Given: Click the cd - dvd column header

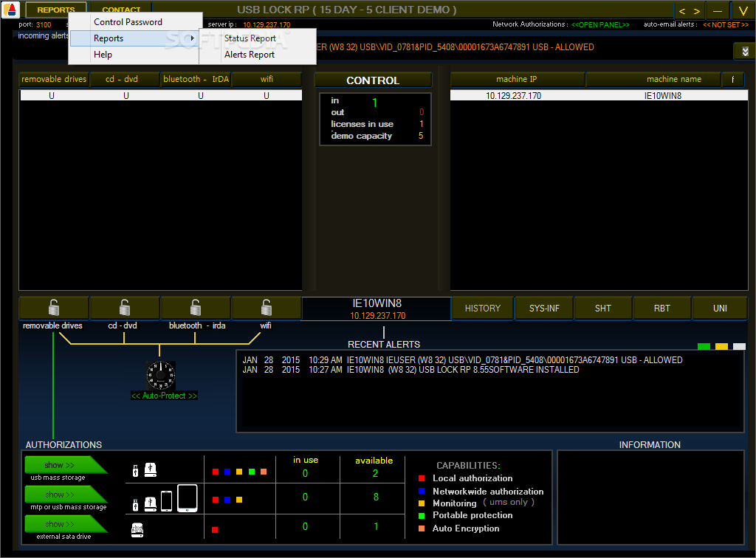Looking at the screenshot, I should (x=125, y=80).
